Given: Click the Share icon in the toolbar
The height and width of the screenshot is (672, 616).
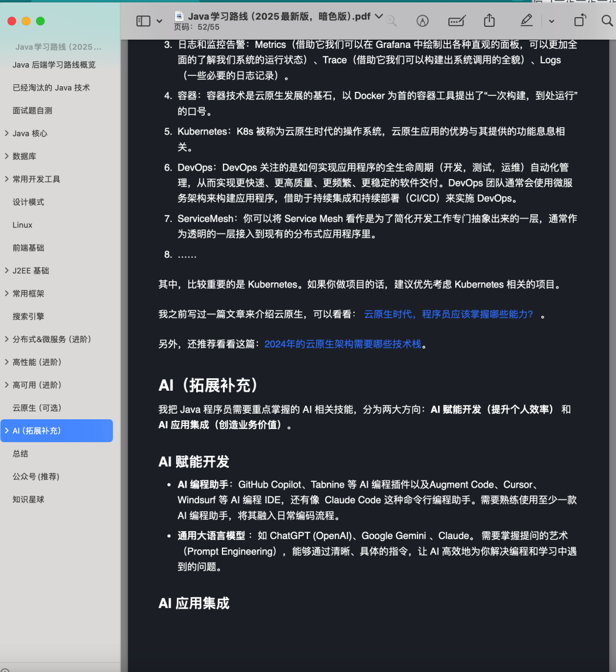Looking at the screenshot, I should coord(489,21).
